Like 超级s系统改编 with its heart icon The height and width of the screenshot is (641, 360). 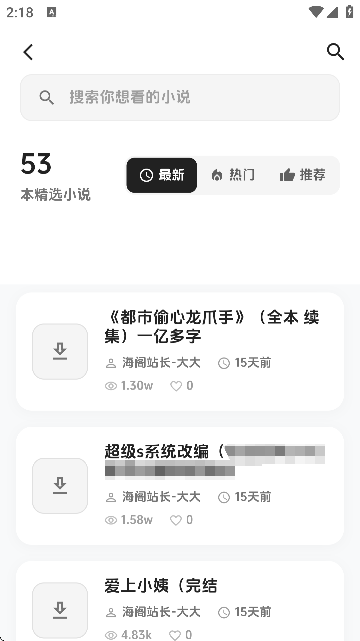[x=176, y=520]
